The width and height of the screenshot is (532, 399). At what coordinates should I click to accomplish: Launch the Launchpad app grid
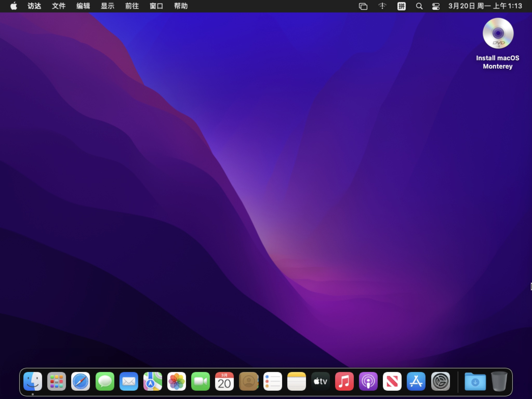(57, 382)
